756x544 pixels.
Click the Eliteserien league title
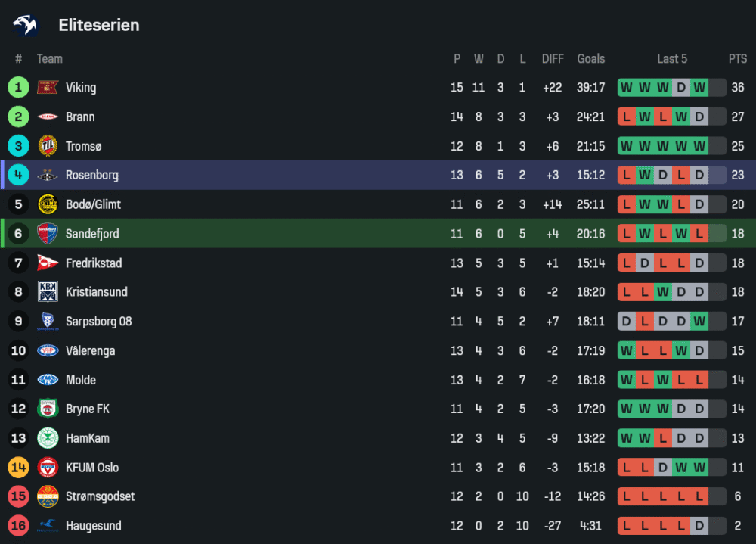point(98,25)
